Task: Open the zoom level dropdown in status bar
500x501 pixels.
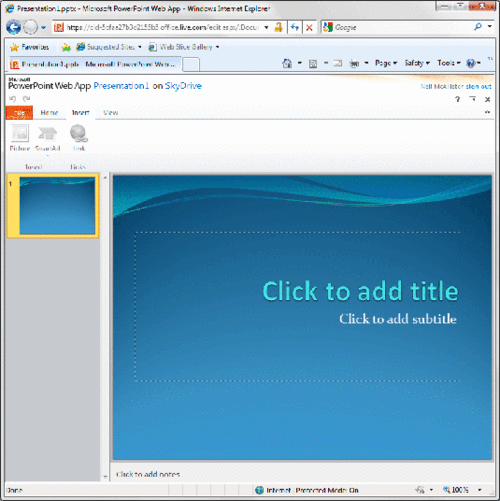Action: pyautogui.click(x=480, y=490)
